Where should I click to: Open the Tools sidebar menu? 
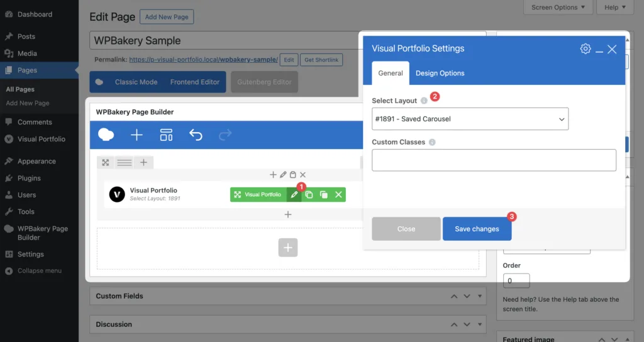(x=26, y=211)
